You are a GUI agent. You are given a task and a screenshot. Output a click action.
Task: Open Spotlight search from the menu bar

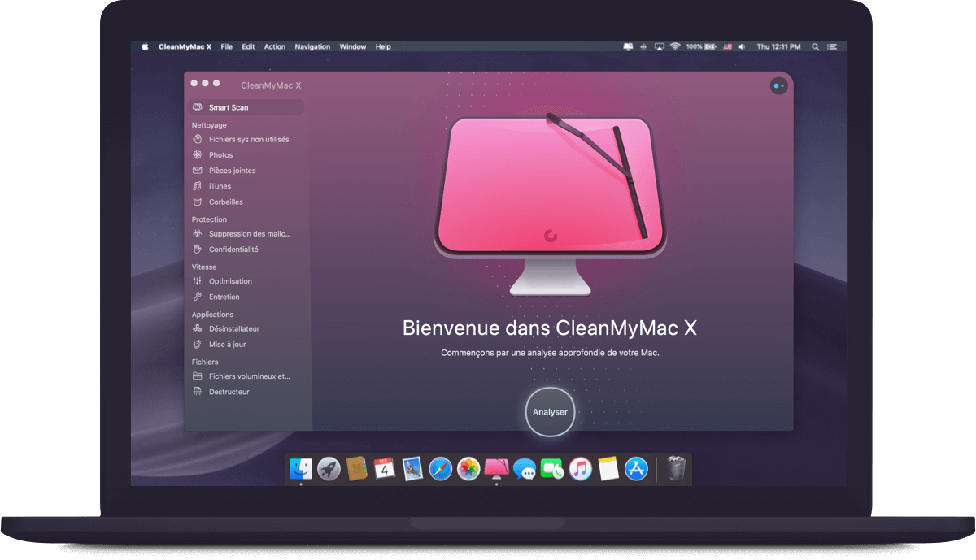point(815,46)
